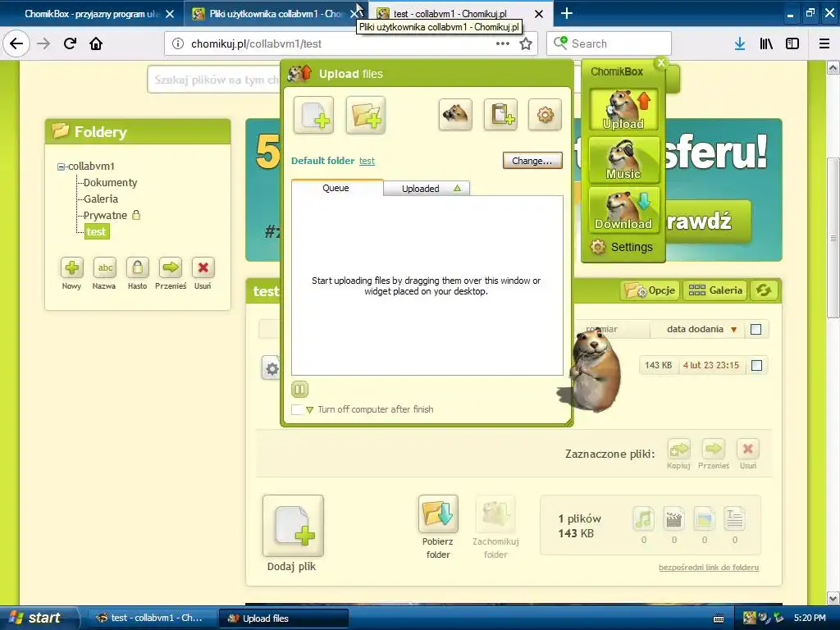Reload the page in Firefox

[70, 43]
